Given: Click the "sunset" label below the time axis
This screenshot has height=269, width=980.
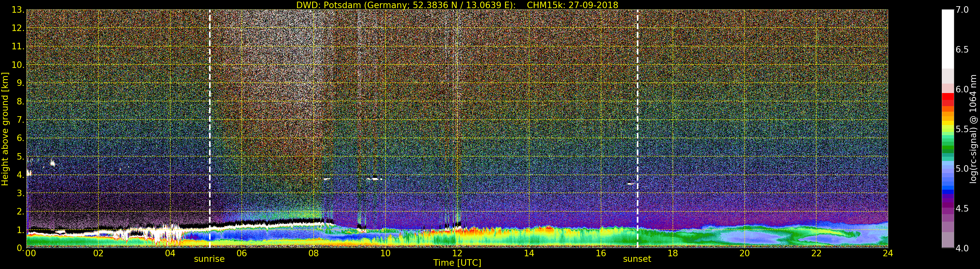Looking at the screenshot, I should (637, 259).
